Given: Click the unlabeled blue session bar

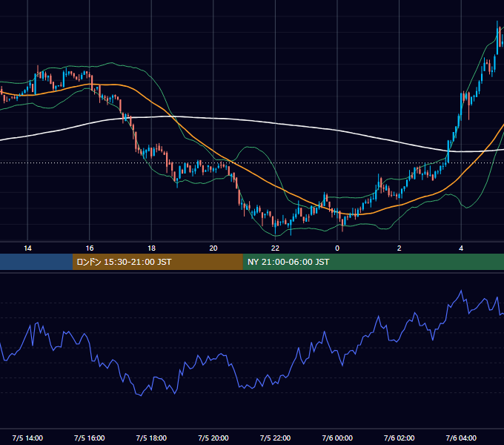Looking at the screenshot, I should [x=36, y=262].
